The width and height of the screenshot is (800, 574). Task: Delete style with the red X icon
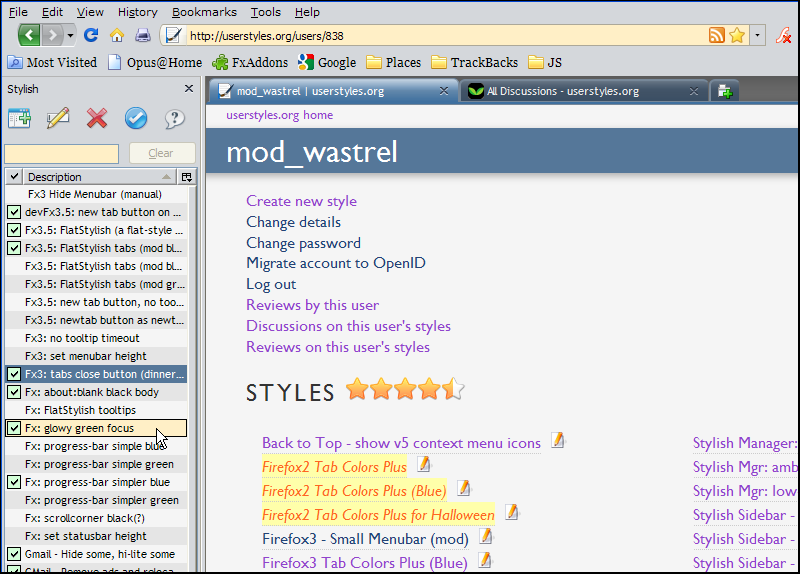tap(96, 118)
